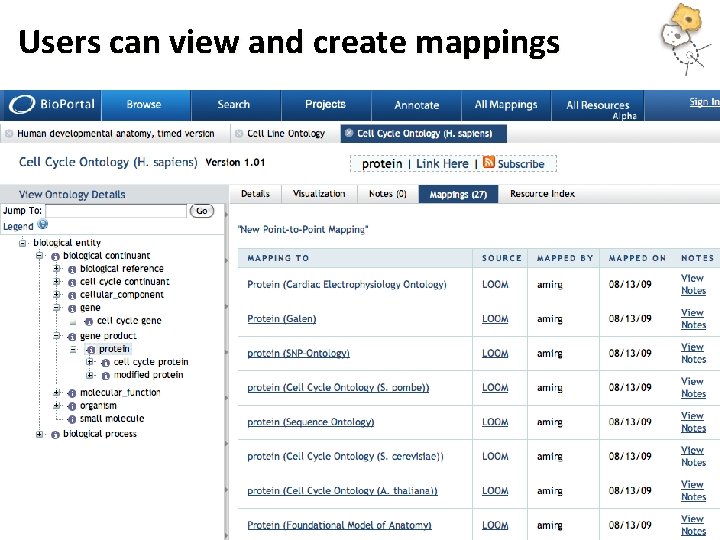This screenshot has height=540, width=720.
Task: Click into the Jump To field
Action: [x=116, y=211]
